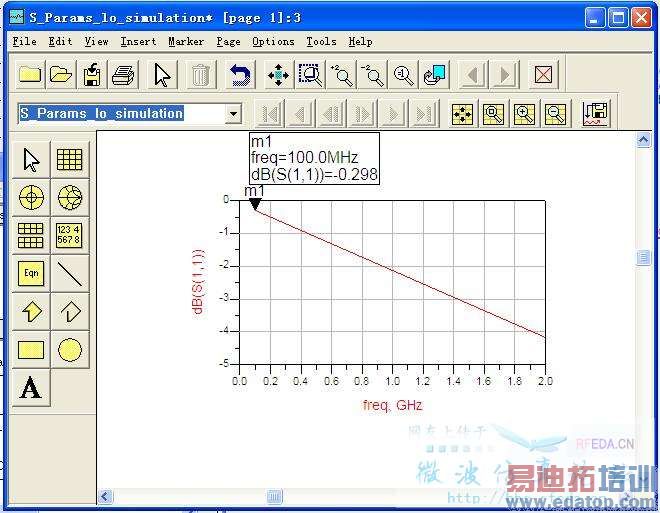Insert an equation with the Eqn button
The width and height of the screenshot is (660, 513).
(31, 273)
